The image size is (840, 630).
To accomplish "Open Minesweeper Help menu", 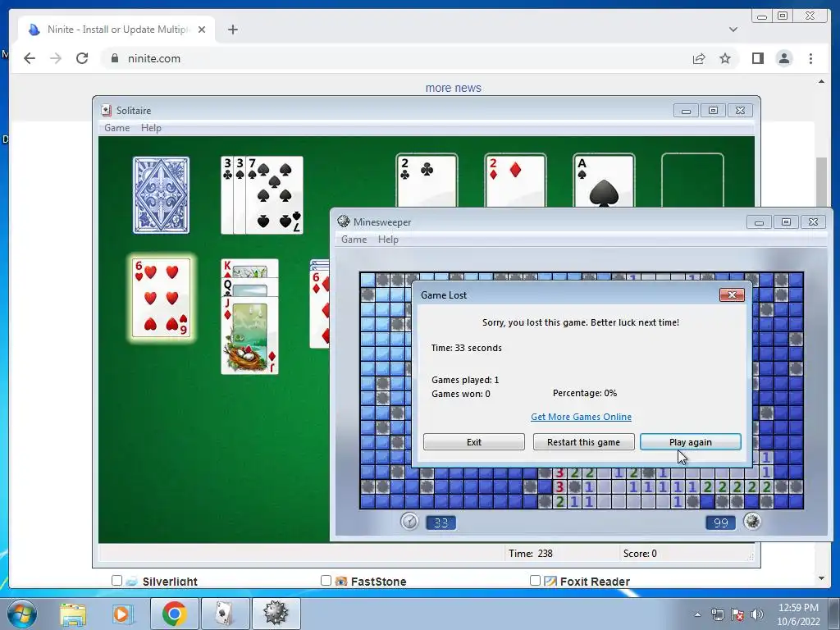I will [x=388, y=240].
